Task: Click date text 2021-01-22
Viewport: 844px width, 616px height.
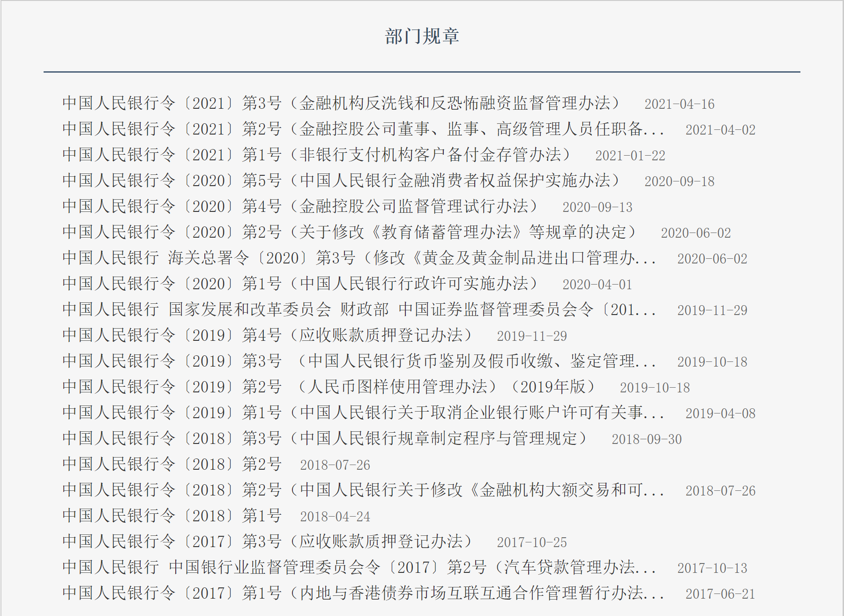Action: point(630,156)
